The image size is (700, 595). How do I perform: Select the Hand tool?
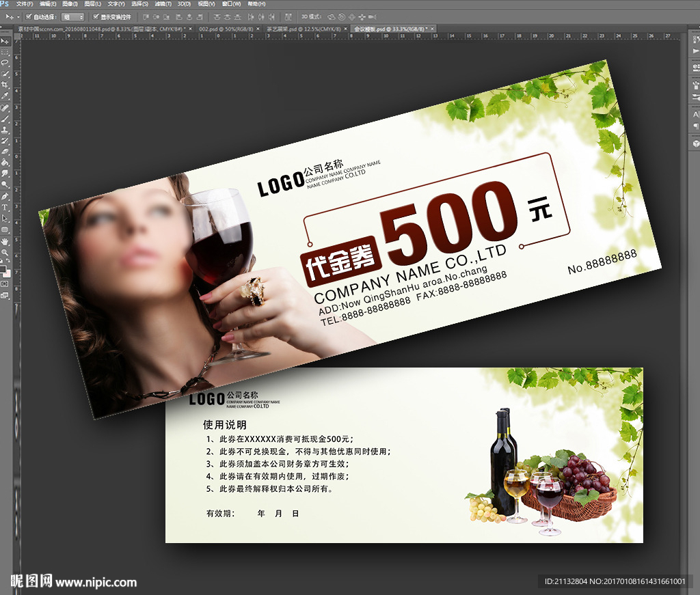[x=5, y=242]
